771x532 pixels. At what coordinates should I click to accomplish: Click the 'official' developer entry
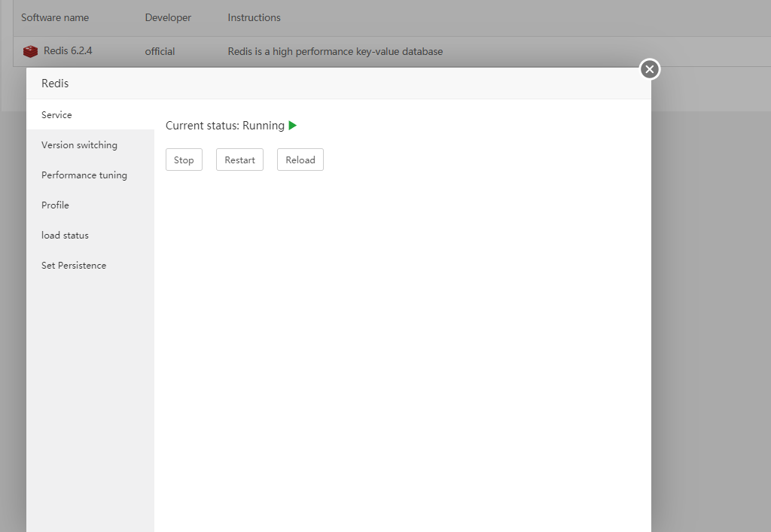pos(160,52)
